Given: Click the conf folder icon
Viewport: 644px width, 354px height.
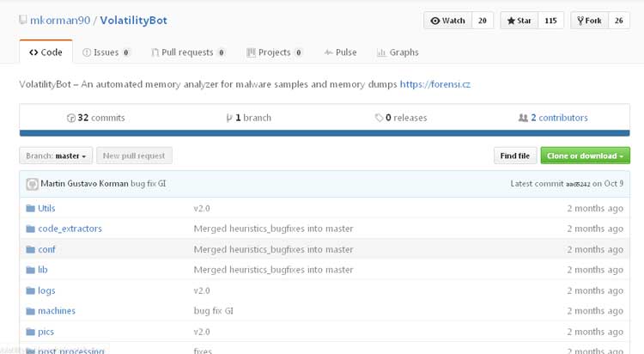Looking at the screenshot, I should [x=30, y=249].
